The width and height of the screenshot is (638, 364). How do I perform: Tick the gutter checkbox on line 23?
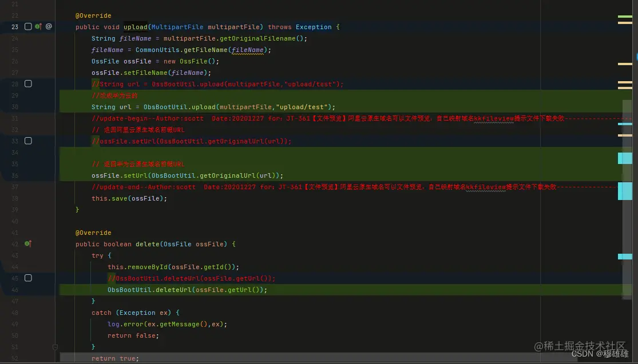coord(28,26)
